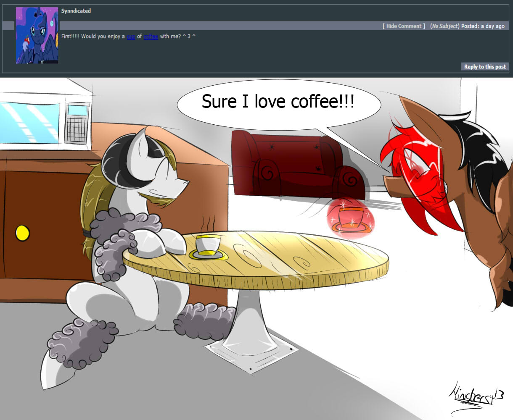Click the Synndicated username
Screen dimensions: 513x420
pyautogui.click(x=76, y=11)
